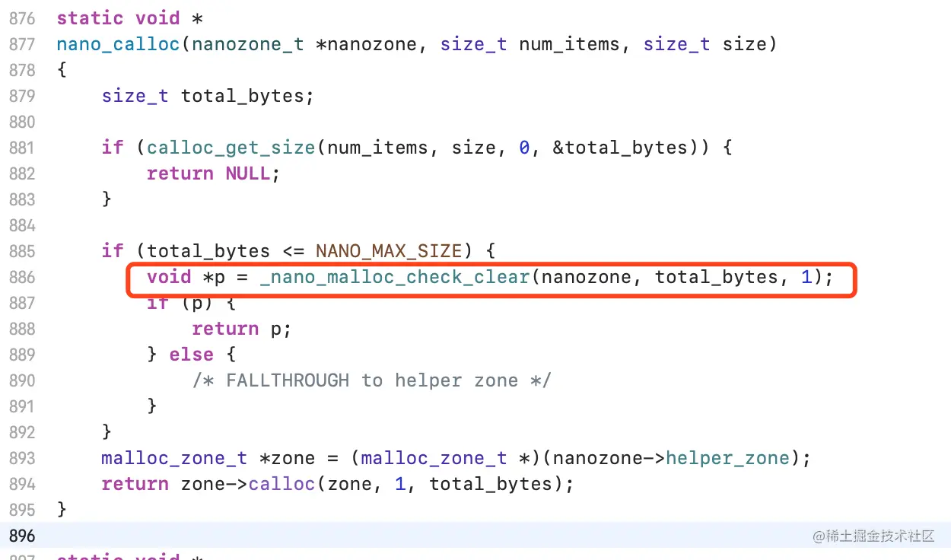Click line number 881 in the gutter

pos(22,148)
